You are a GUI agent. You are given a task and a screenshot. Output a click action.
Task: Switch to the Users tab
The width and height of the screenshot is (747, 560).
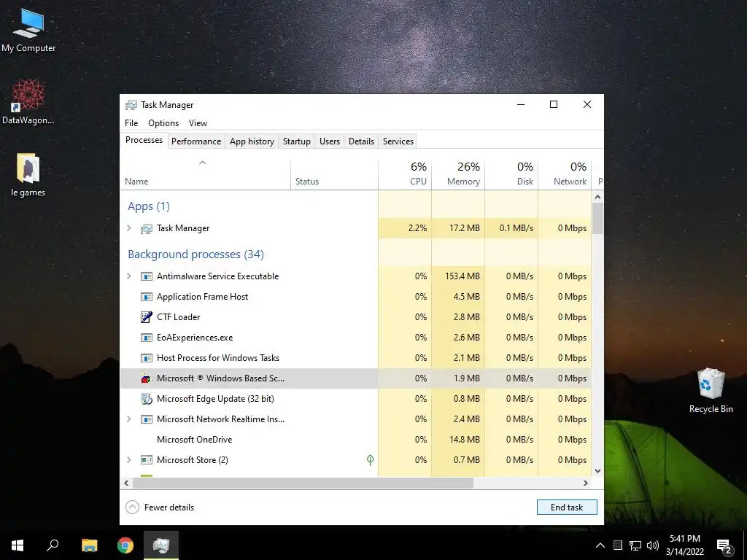click(330, 141)
